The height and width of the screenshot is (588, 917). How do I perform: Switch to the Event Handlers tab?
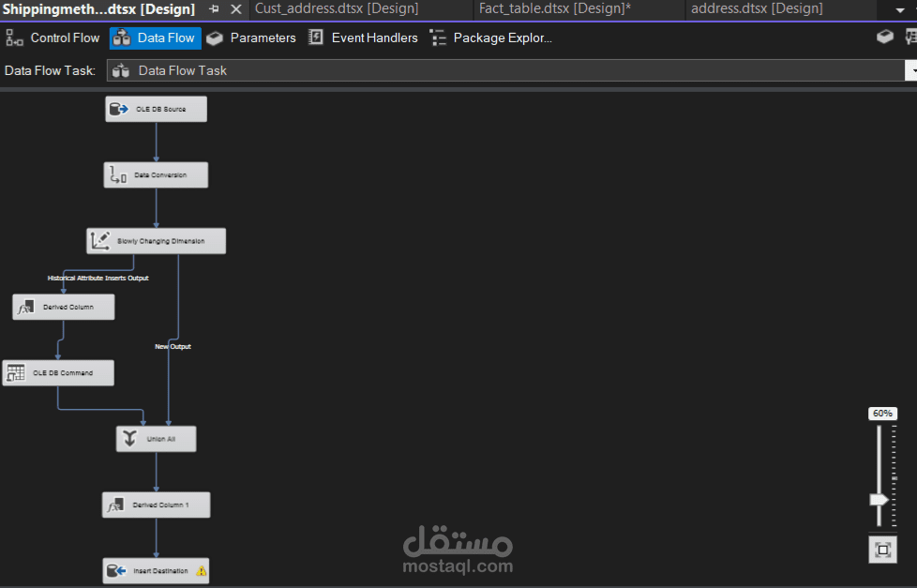point(363,38)
